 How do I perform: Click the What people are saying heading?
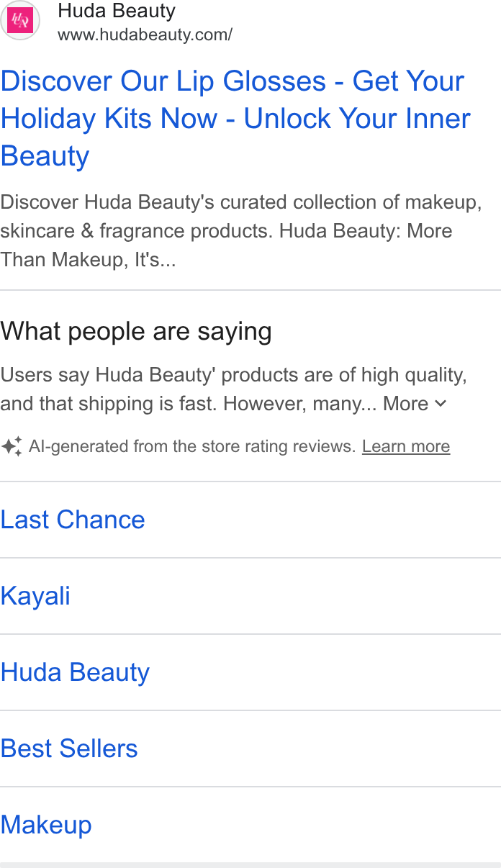pos(136,331)
